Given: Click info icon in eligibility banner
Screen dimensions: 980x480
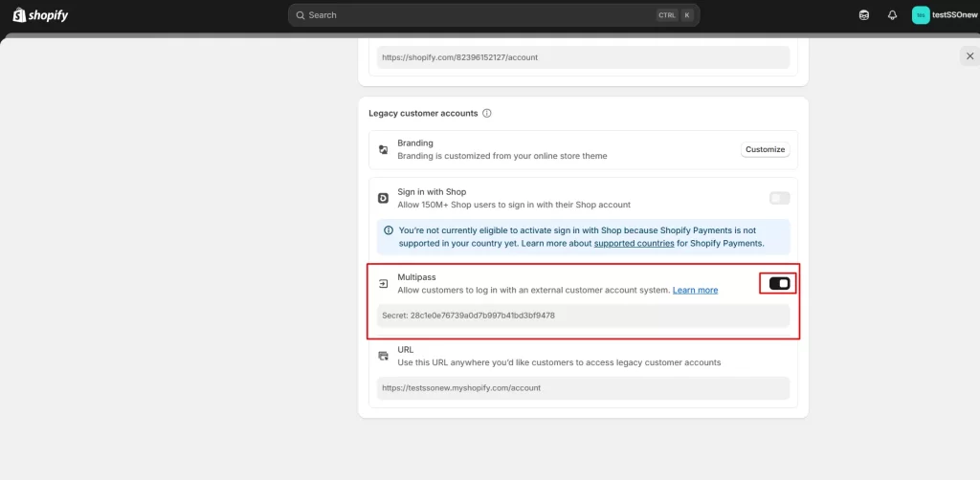Looking at the screenshot, I should (x=389, y=230).
